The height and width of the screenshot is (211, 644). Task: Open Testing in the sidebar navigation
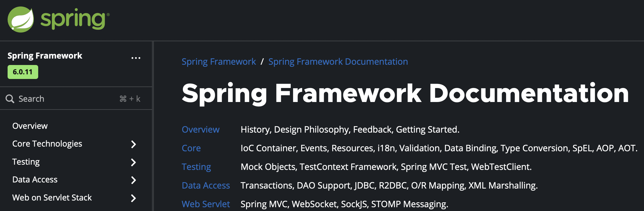tap(26, 162)
